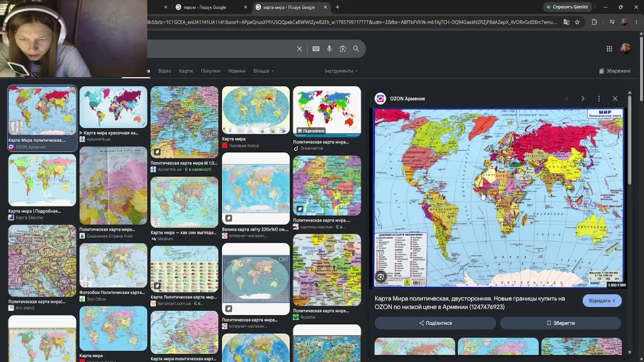The height and width of the screenshot is (362, 644).
Task: Clear the Google search box text
Action: click(299, 49)
